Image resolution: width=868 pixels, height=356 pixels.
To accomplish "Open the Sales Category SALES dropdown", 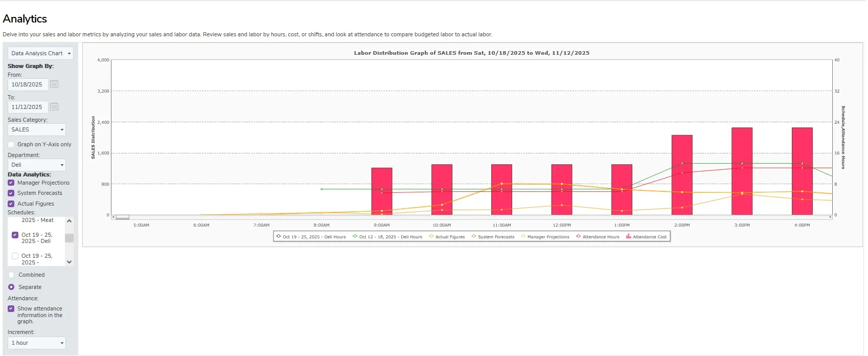I will coord(37,129).
